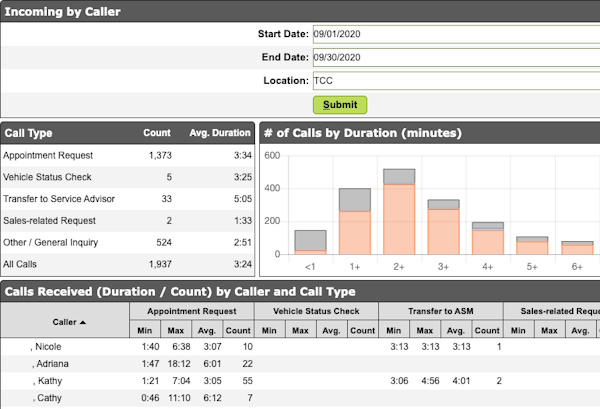Click the 4+ minute duration bar

(x=488, y=240)
